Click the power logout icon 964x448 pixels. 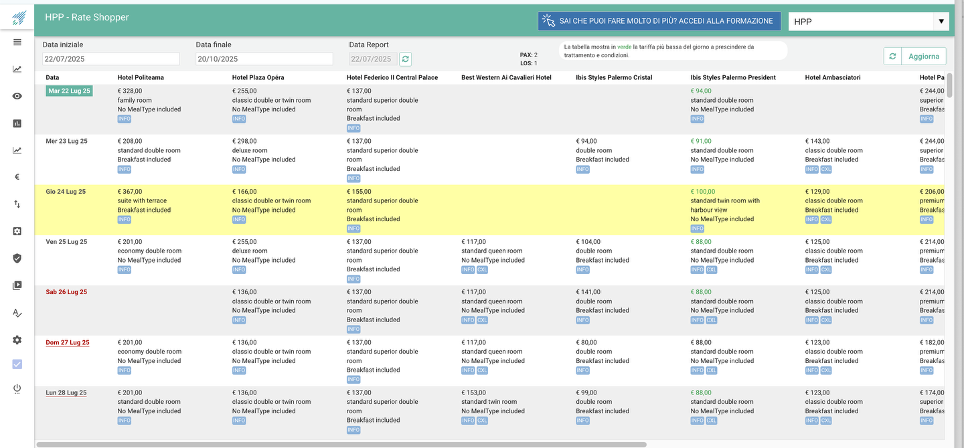click(17, 388)
